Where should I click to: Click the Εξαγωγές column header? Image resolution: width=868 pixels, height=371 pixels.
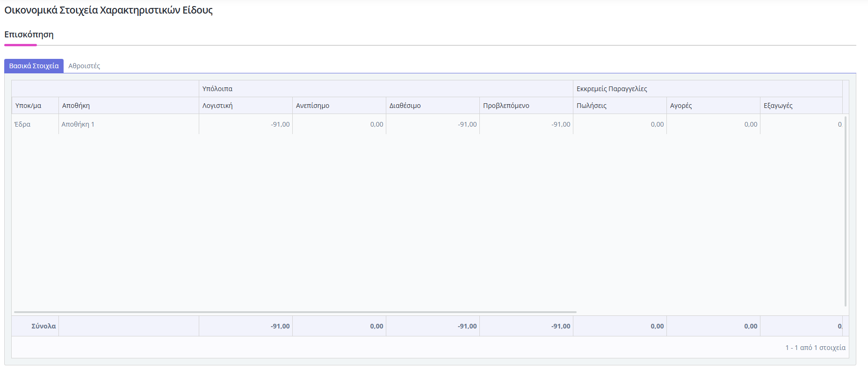click(x=801, y=106)
